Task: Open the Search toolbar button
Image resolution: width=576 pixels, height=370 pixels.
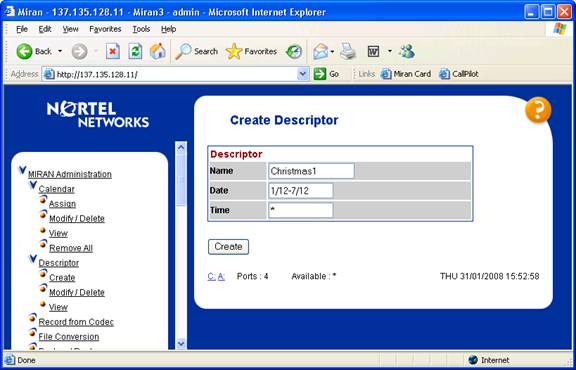Action: point(197,51)
